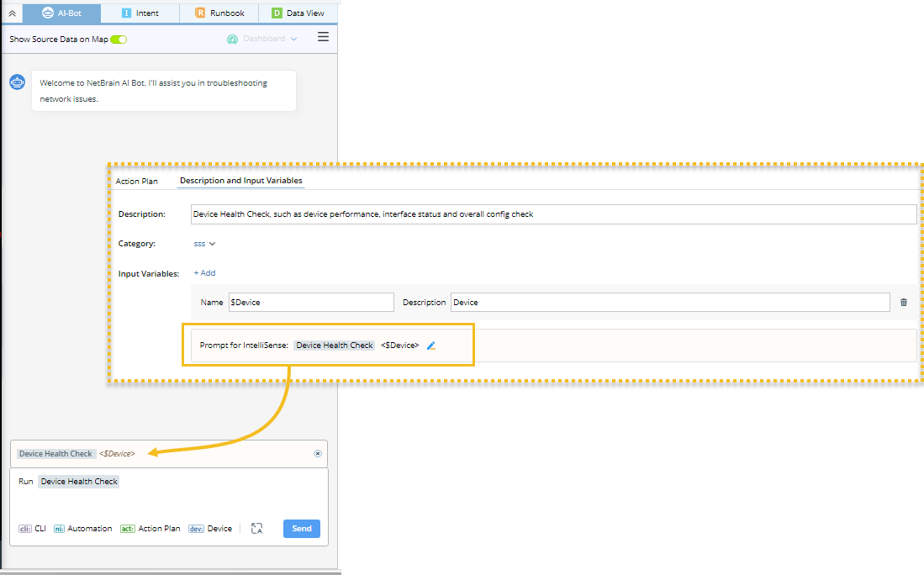The image size is (924, 575).
Task: Click the Description text field
Action: [553, 214]
